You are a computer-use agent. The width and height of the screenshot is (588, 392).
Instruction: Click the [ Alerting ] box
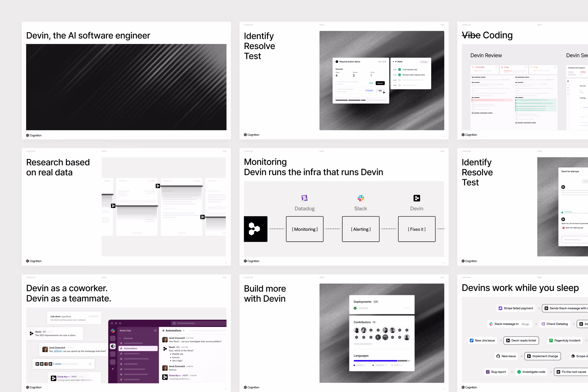(x=360, y=229)
